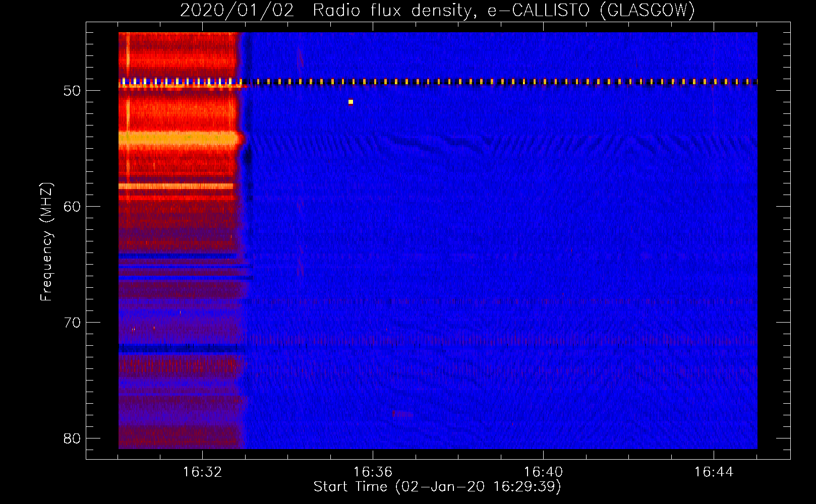Click the 'Frequency (MHZ)' y-axis label

pyautogui.click(x=46, y=242)
